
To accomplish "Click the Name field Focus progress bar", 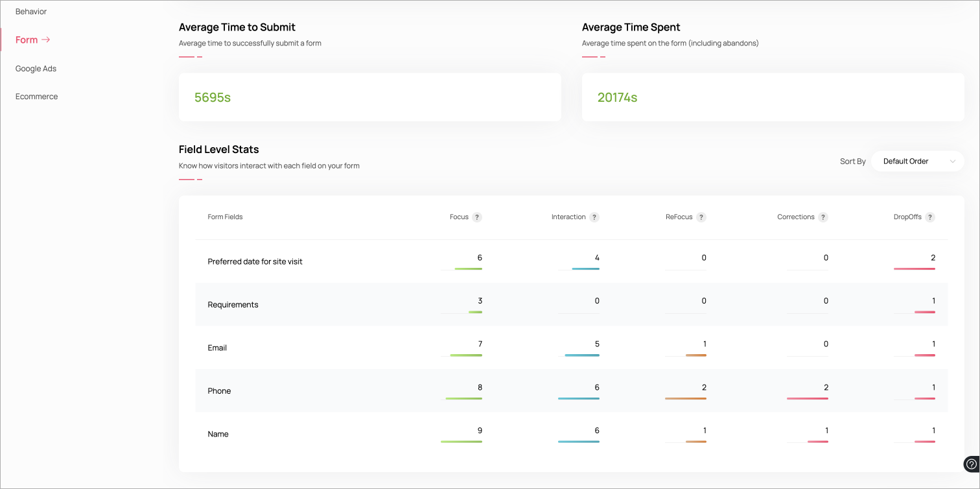I will (461, 442).
